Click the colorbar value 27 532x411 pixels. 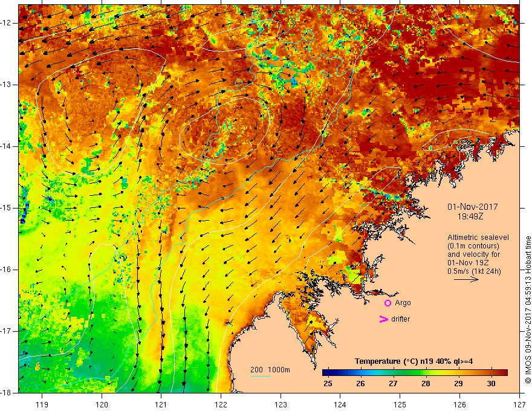click(x=393, y=384)
